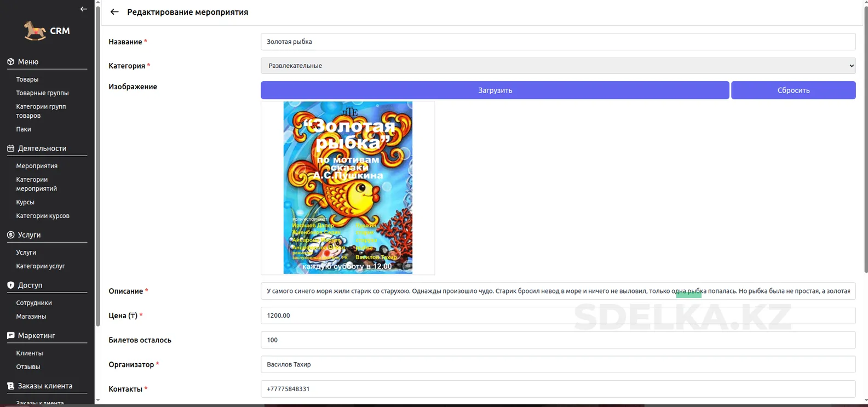Collapse the sidebar with the arrow icon
This screenshot has width=868, height=407.
(x=83, y=9)
